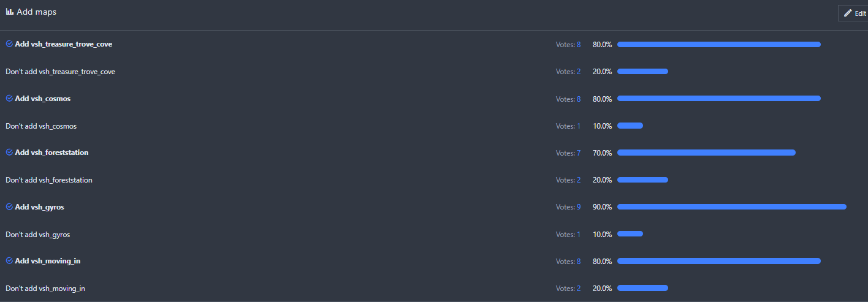Select the "Don't add vsh_foreststation" option
Screen dimensions: 868x302
click(49, 180)
